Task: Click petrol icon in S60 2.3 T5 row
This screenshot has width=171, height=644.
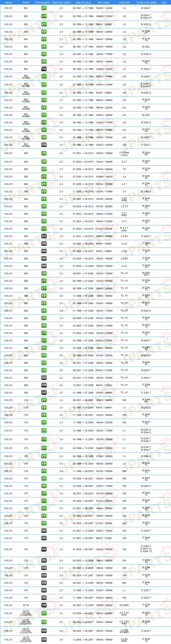Action: point(44,169)
